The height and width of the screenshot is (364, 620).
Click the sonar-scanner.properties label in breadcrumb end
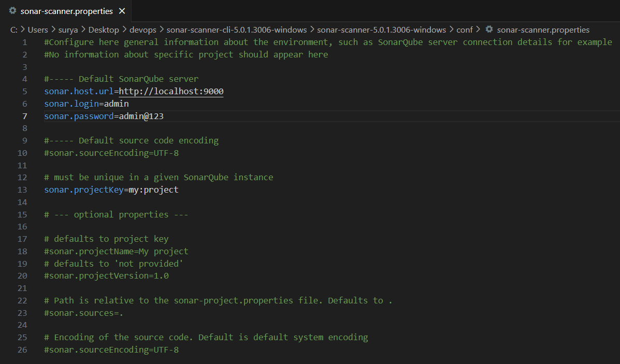(x=543, y=30)
